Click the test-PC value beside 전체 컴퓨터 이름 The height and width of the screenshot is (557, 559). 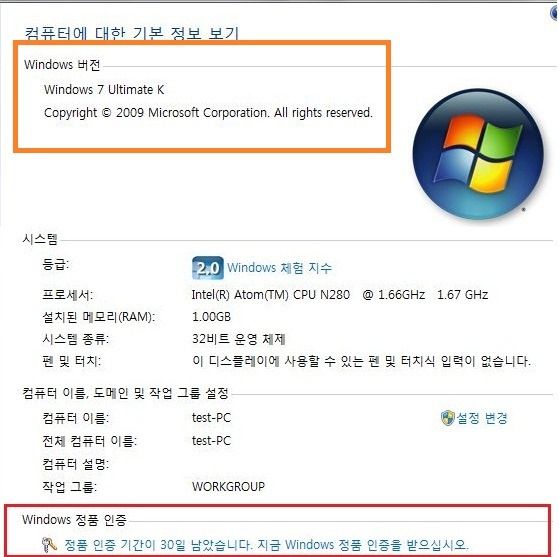pos(211,441)
